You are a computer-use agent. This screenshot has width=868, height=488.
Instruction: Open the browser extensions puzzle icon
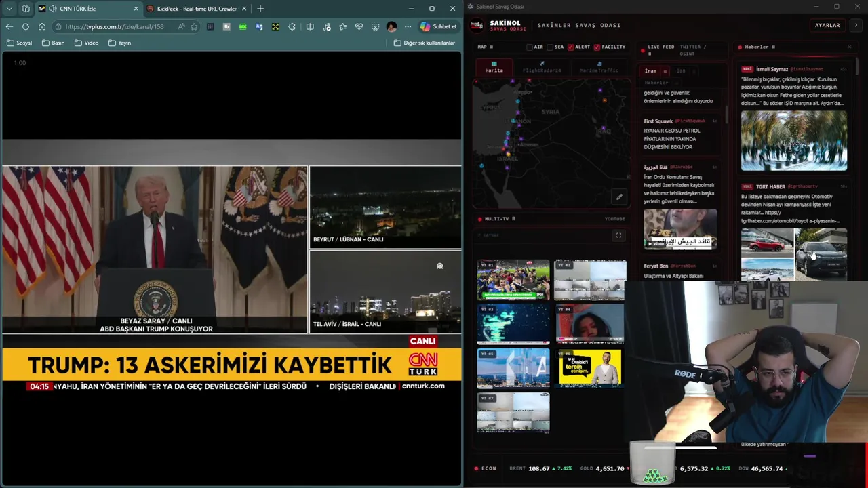pos(292,26)
